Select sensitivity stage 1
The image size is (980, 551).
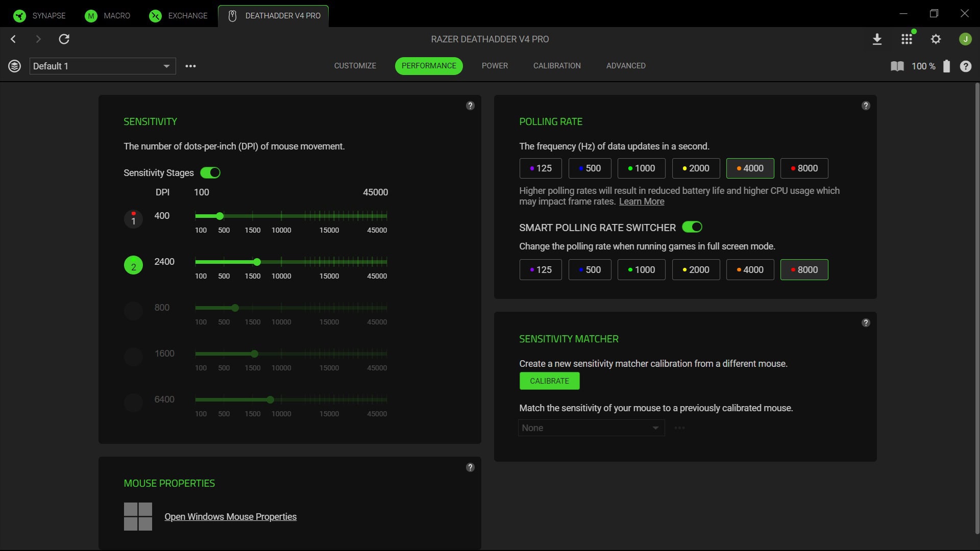[x=133, y=219]
